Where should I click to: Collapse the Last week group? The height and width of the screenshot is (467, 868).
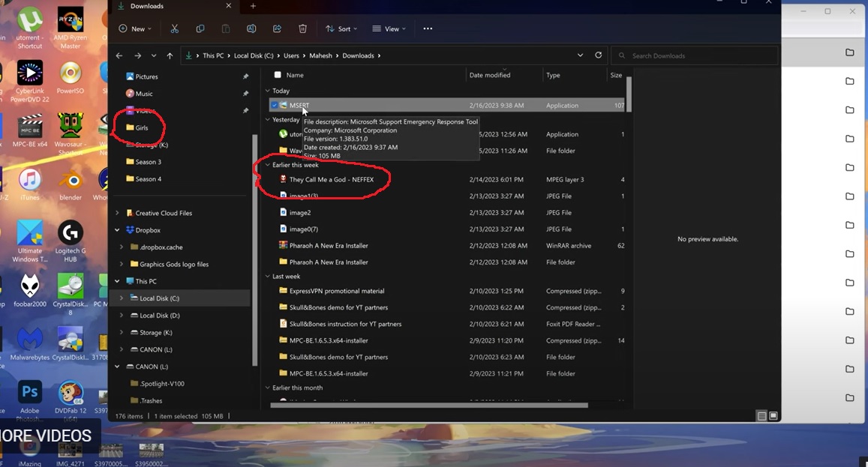pos(268,276)
